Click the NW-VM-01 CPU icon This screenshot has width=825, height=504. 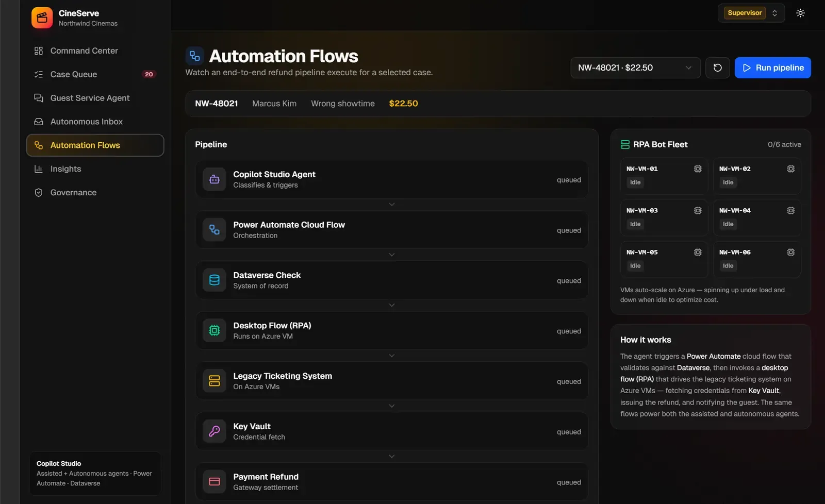pyautogui.click(x=698, y=169)
